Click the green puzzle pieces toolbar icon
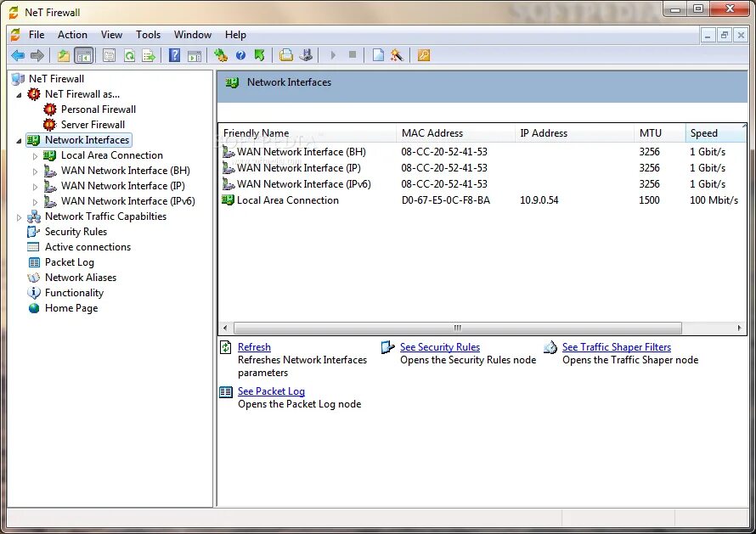Image resolution: width=756 pixels, height=534 pixels. [x=221, y=55]
